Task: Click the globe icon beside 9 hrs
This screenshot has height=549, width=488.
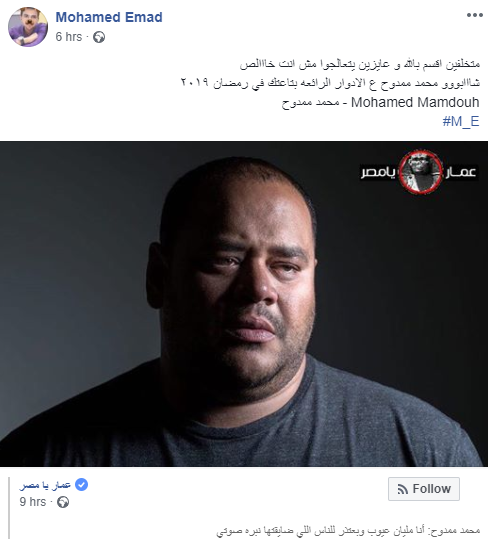Action: point(63,502)
